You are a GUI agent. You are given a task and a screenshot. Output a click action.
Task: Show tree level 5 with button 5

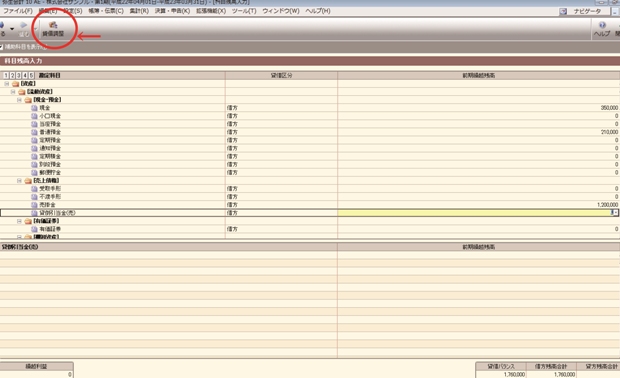click(31, 75)
